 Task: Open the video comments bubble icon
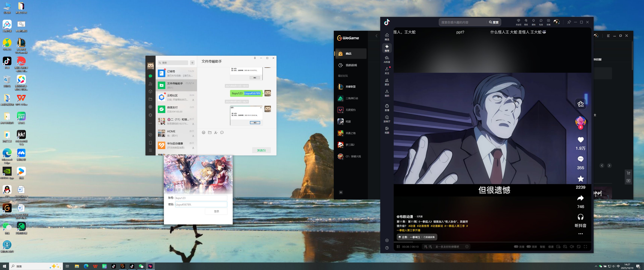pyautogui.click(x=580, y=159)
